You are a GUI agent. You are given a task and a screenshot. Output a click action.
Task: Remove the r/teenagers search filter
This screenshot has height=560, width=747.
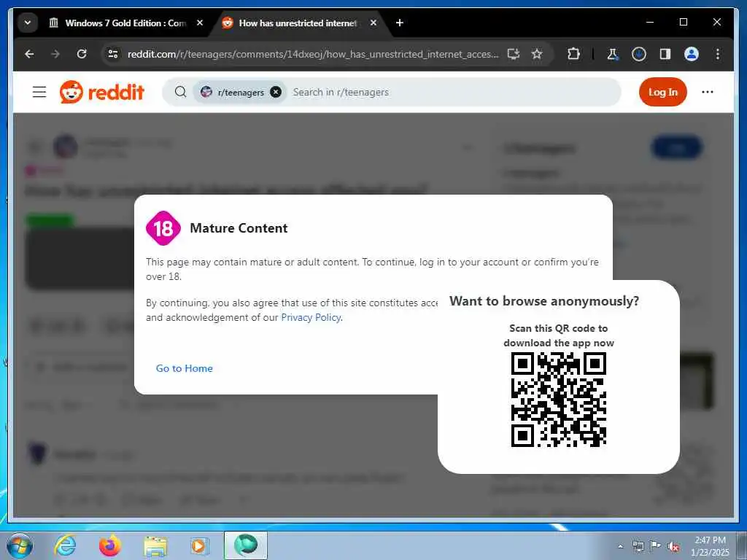[276, 92]
